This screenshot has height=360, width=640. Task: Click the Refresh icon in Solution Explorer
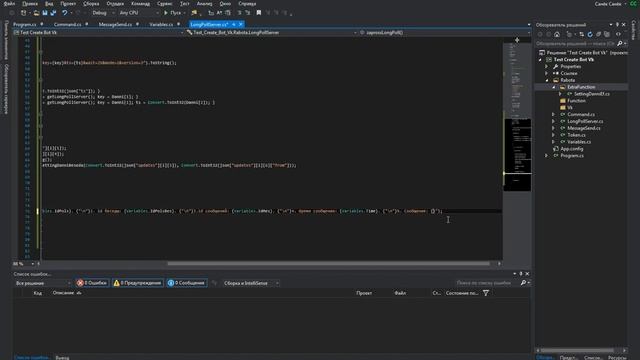(590, 34)
